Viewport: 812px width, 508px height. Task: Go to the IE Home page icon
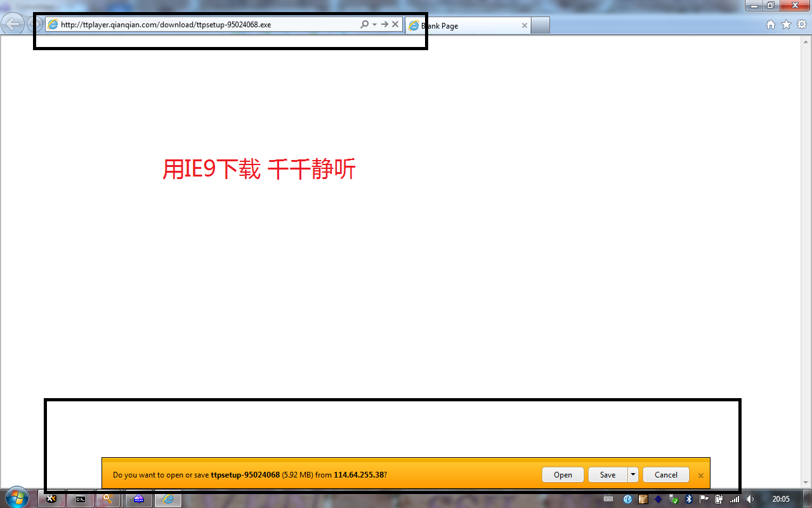coord(771,25)
